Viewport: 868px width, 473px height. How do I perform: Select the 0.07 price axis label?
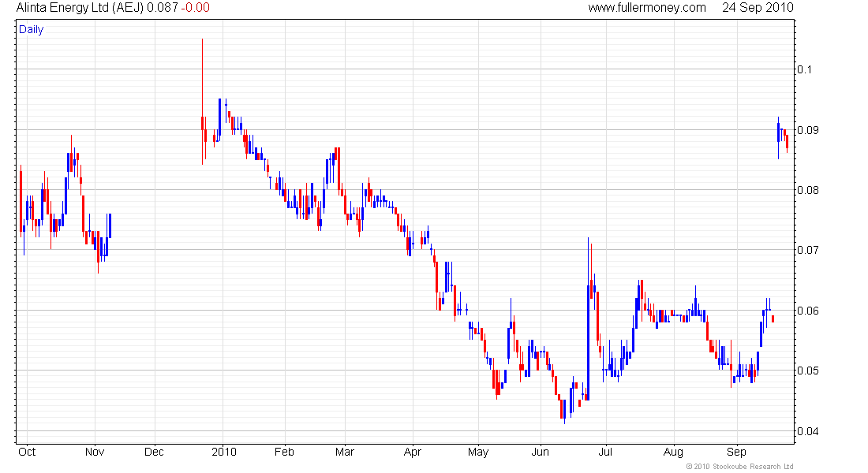[808, 250]
